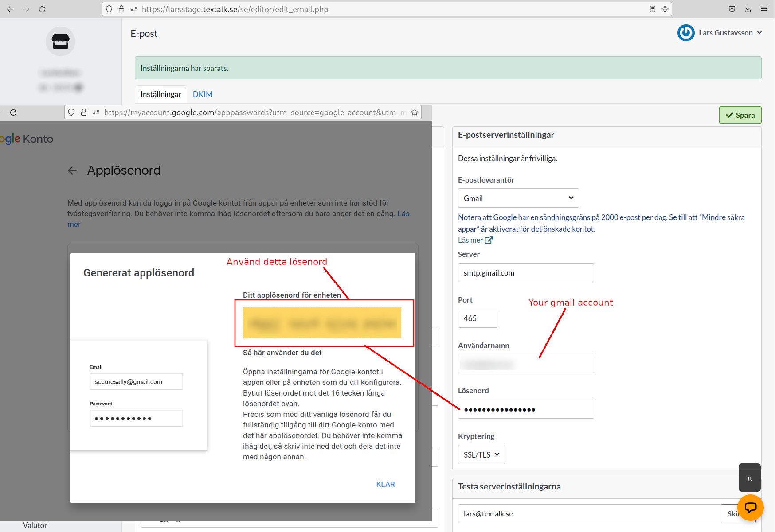Bookmark this page with the star icon
This screenshot has height=532, width=775.
pos(665,9)
